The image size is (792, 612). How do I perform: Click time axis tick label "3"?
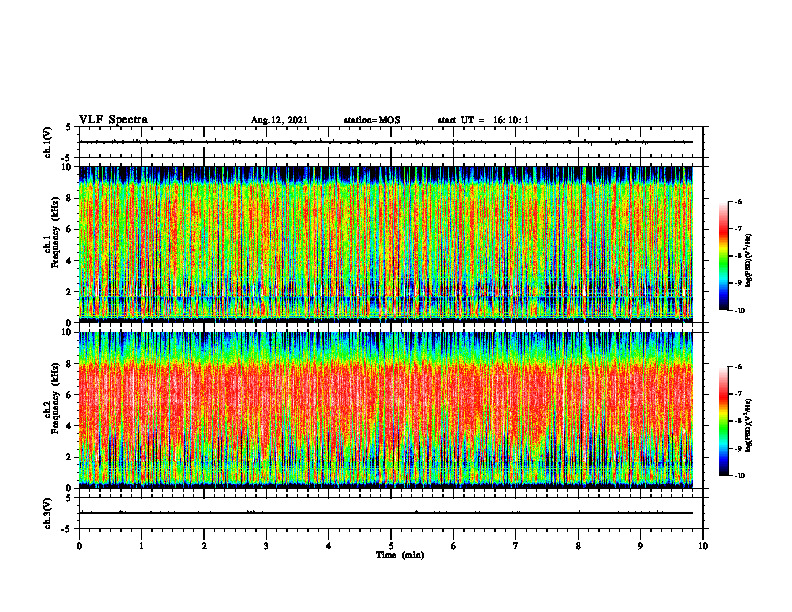[266, 546]
